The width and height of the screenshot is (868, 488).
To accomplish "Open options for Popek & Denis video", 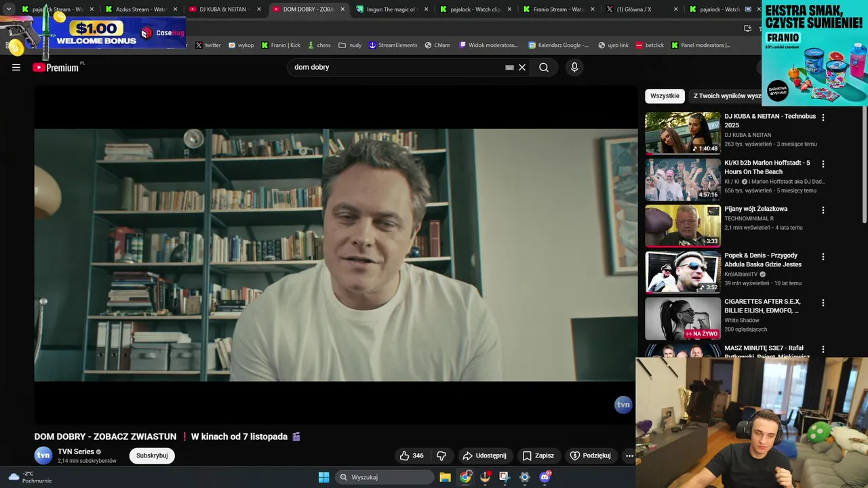I will pyautogui.click(x=823, y=257).
